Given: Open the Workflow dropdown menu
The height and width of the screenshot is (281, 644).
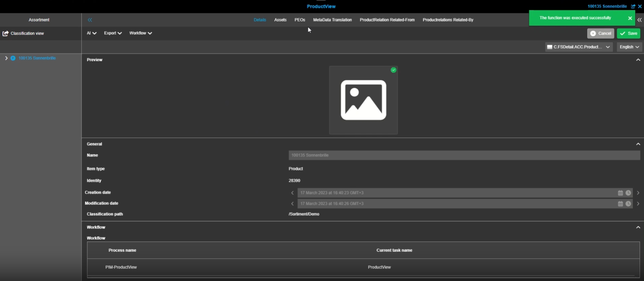Looking at the screenshot, I should click(140, 33).
